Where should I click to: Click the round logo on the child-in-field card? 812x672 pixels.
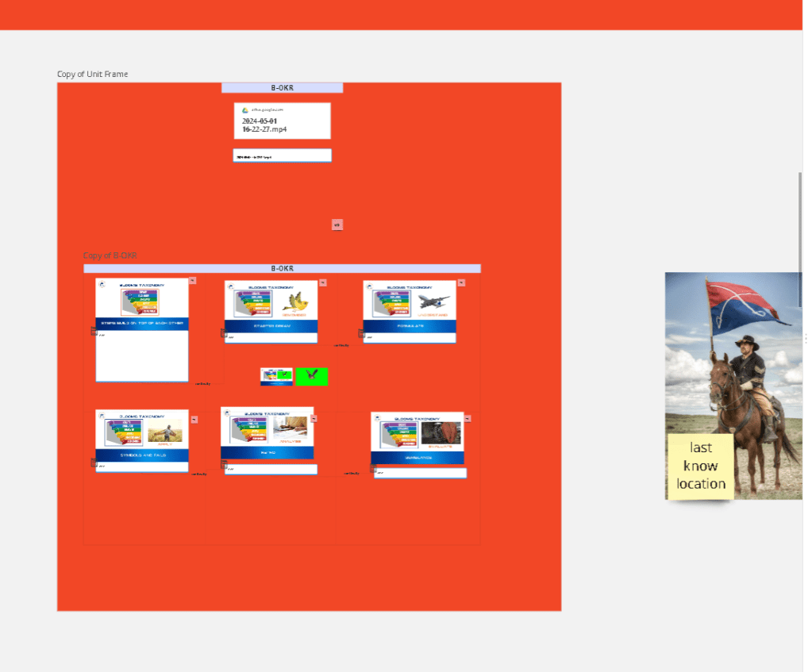(x=102, y=415)
